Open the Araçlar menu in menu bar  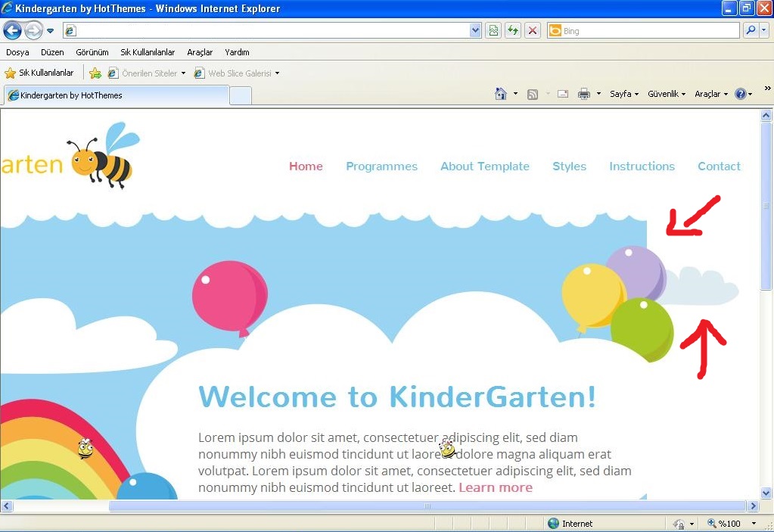(x=200, y=52)
